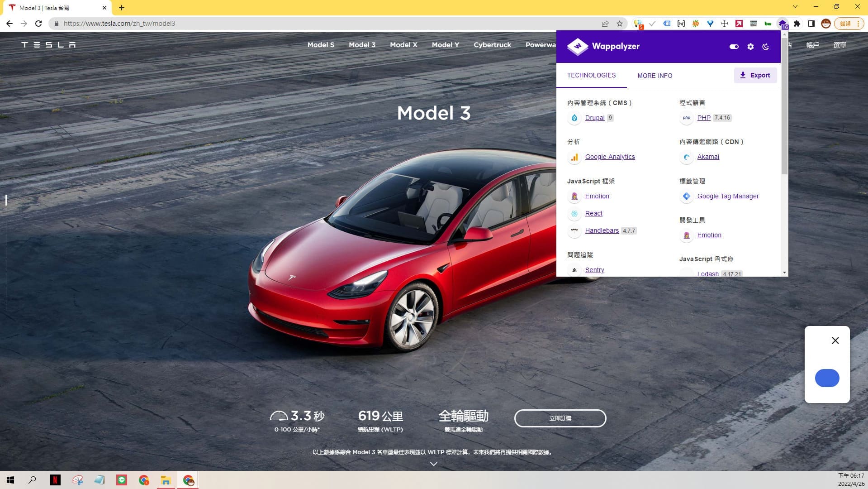Viewport: 868px width, 489px height.
Task: Click the Sentry logo icon
Action: click(x=574, y=270)
